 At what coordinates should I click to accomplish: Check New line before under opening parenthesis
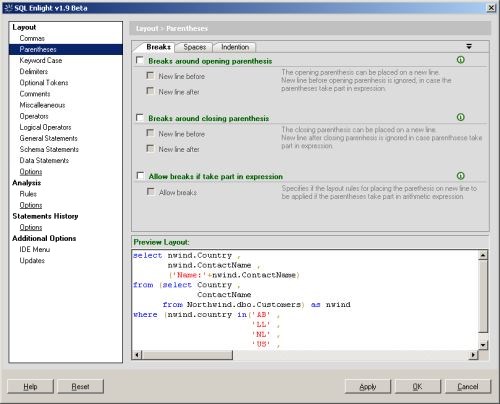coord(150,76)
